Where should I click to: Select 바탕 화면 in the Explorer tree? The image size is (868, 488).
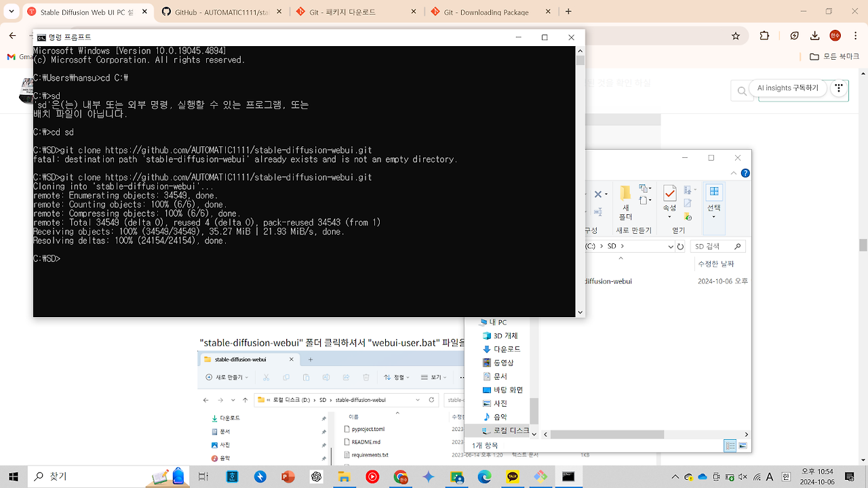[x=502, y=390]
